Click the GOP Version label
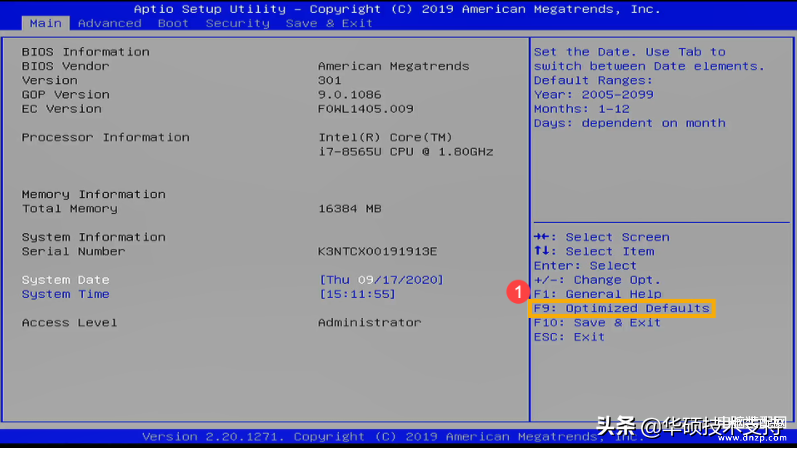This screenshot has width=797, height=451. click(66, 95)
